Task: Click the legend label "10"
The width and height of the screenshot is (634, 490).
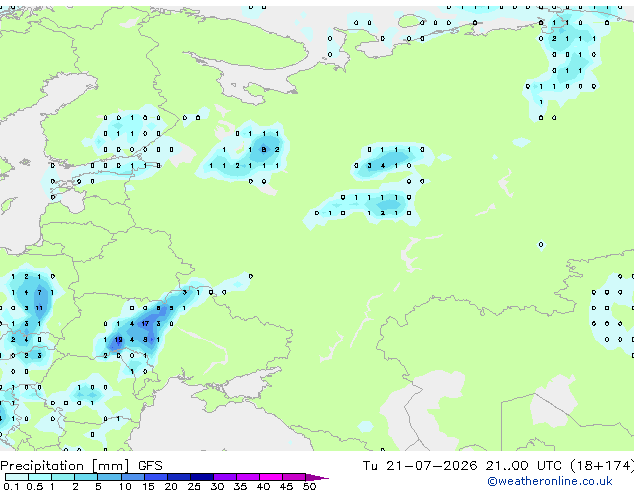Action: [125, 486]
